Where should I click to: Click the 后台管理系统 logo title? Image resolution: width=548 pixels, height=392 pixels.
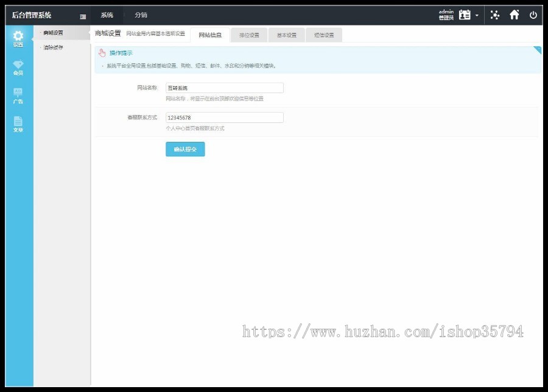click(x=32, y=15)
